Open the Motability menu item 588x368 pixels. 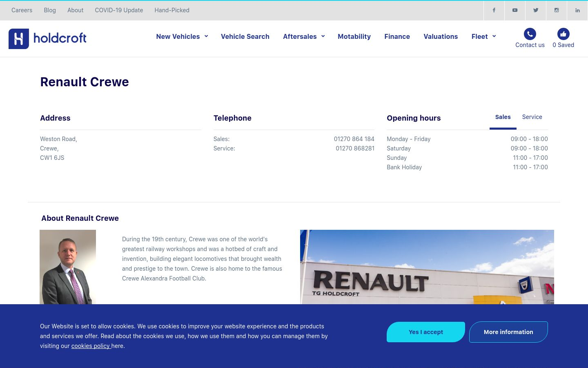[354, 36]
